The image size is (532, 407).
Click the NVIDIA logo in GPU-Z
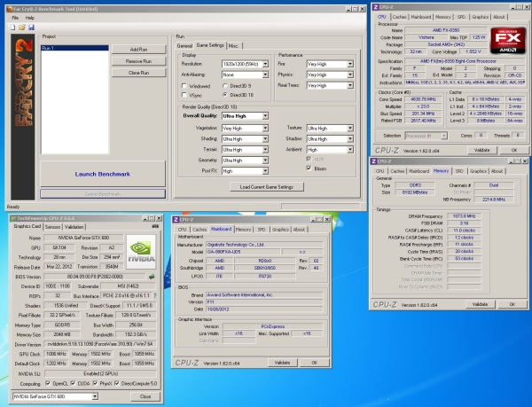(141, 252)
